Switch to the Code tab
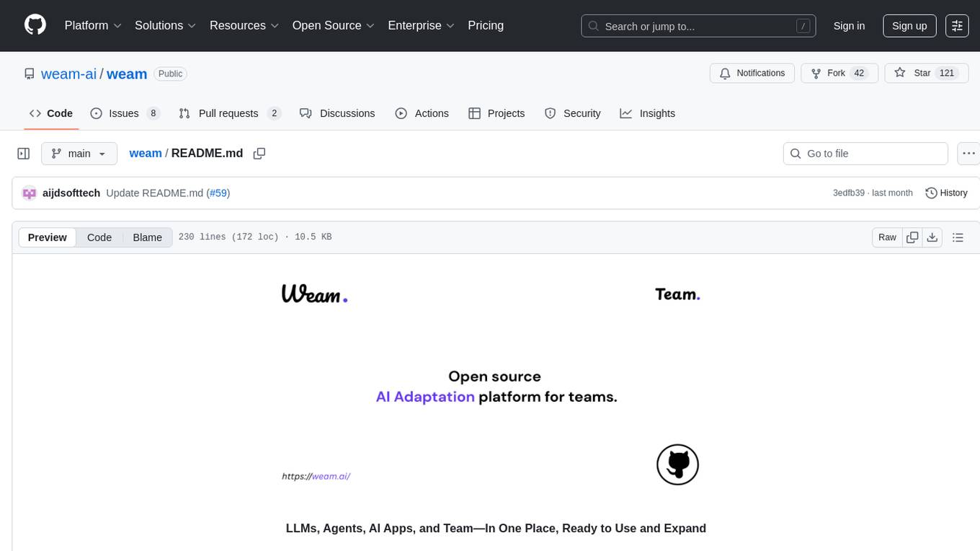Image resolution: width=980 pixels, height=551 pixels. [51, 113]
